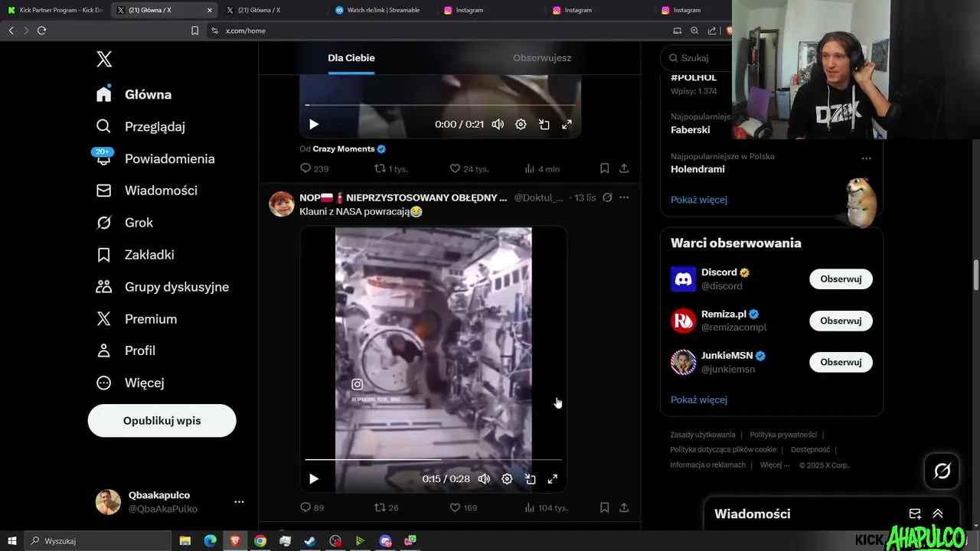The height and width of the screenshot is (551, 980).
Task: Click Grok explain icon on NASA post
Action: click(x=607, y=197)
